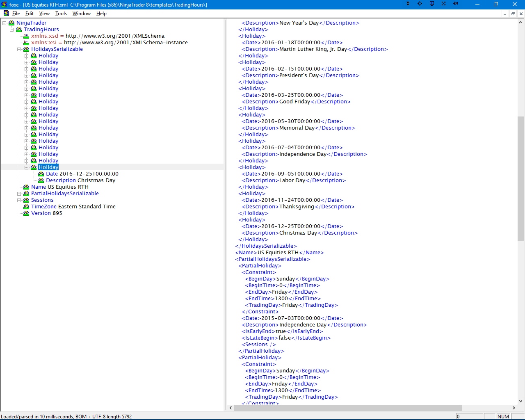This screenshot has height=420, width=525.
Task: Click the IsLateBegin false line
Action: tap(286, 338)
